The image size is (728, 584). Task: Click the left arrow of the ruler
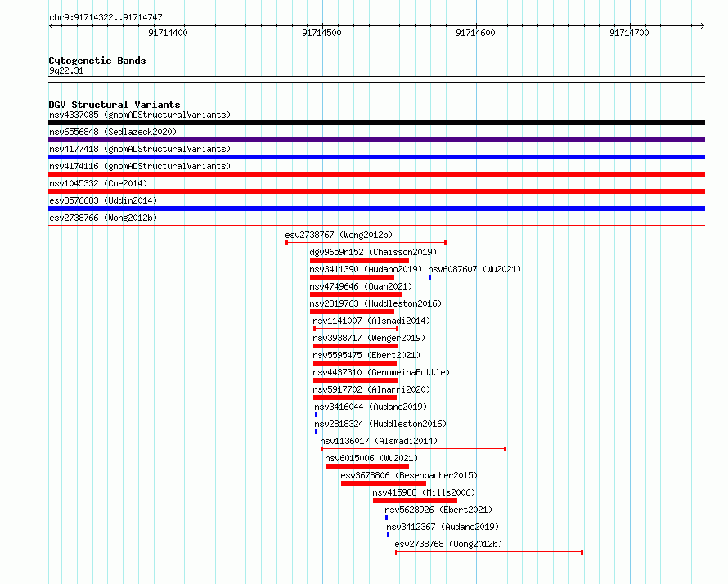coord(51,26)
